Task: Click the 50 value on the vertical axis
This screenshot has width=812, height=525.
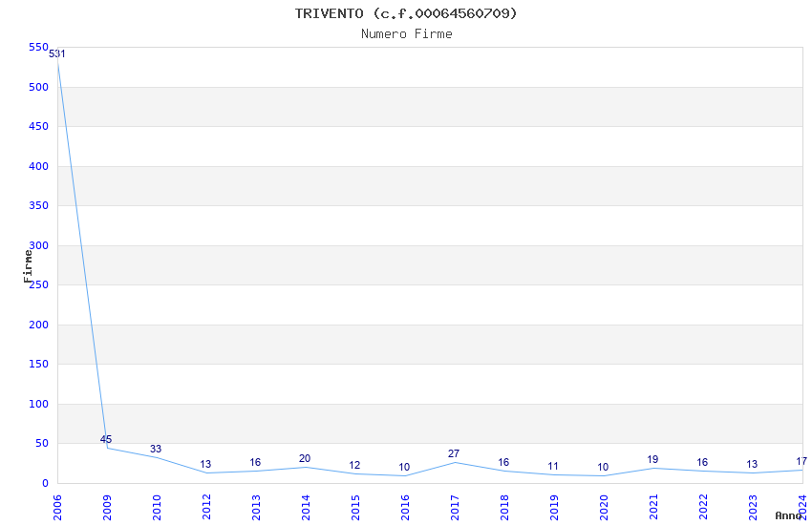Action: [x=42, y=443]
